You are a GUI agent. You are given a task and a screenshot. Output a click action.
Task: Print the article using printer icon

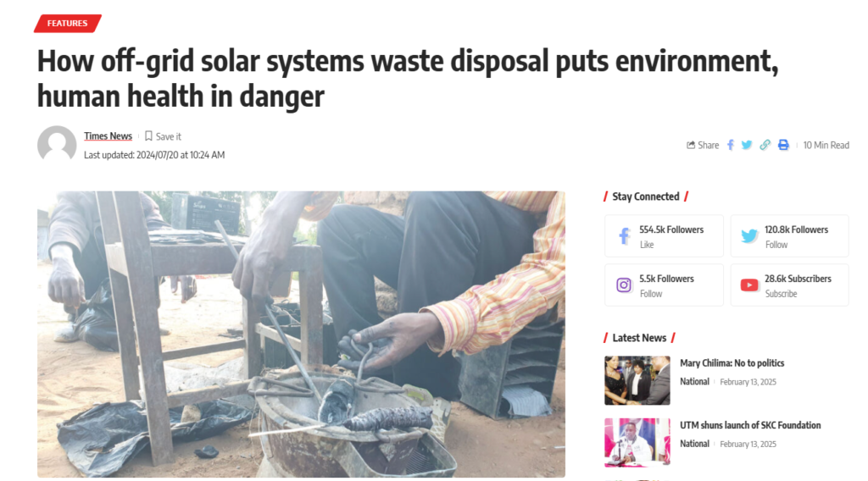point(783,145)
